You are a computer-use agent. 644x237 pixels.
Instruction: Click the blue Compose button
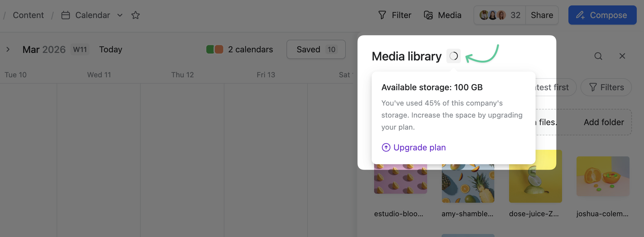602,15
